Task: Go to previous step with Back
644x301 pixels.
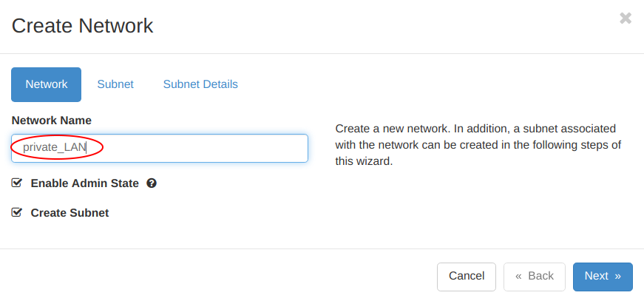Action: pos(535,277)
